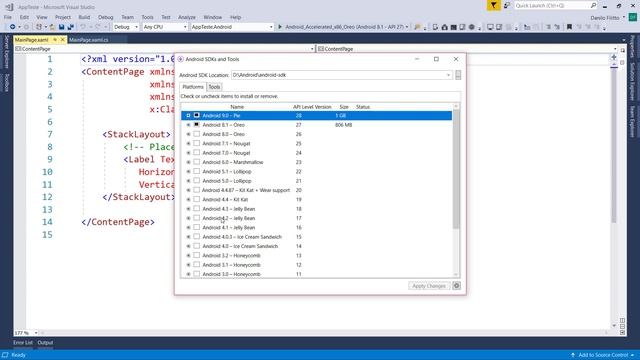Sort by the Status column header
640x360 pixels.
(x=362, y=107)
